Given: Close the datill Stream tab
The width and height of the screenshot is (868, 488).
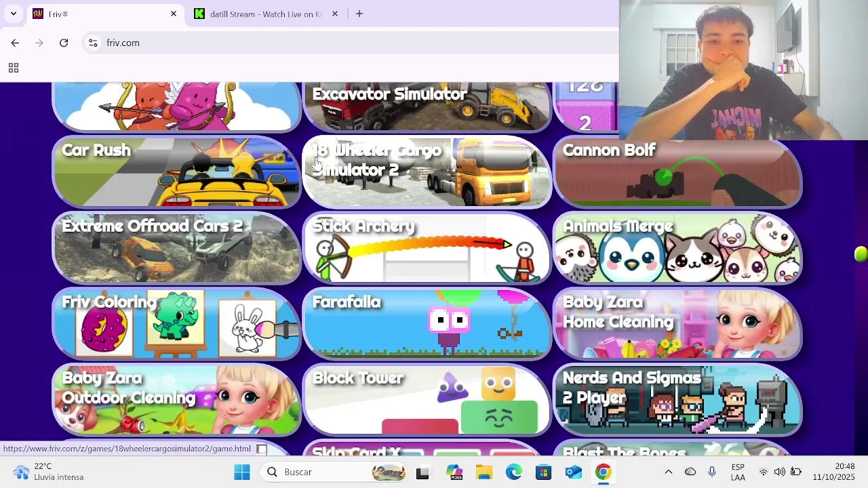Looking at the screenshot, I should (x=334, y=14).
